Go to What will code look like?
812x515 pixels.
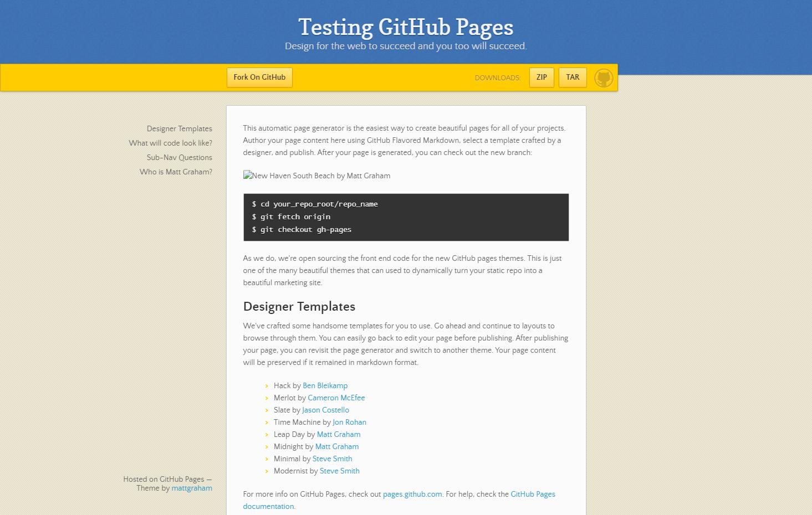coord(170,143)
